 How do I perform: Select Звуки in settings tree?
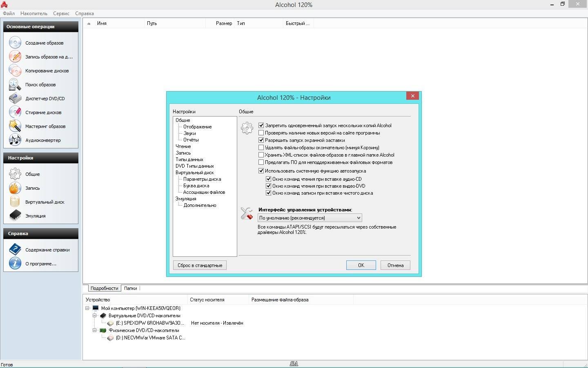(189, 133)
